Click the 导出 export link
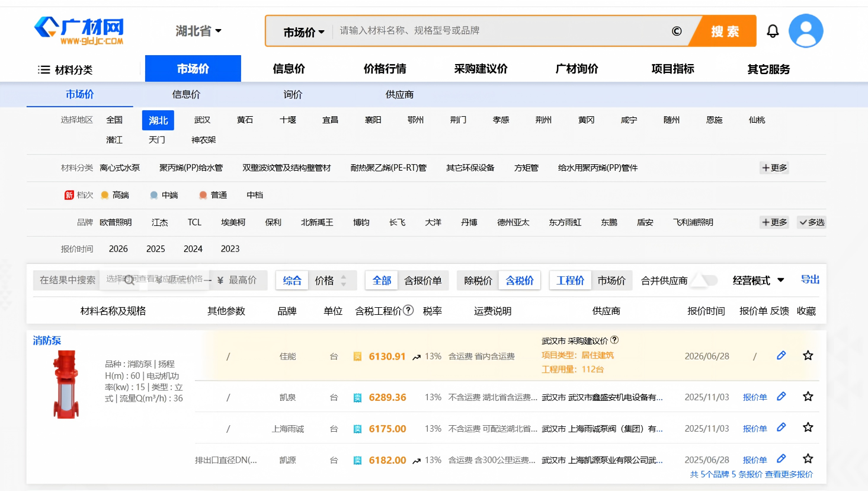Screen dimensions: 868x491 click(x=810, y=279)
